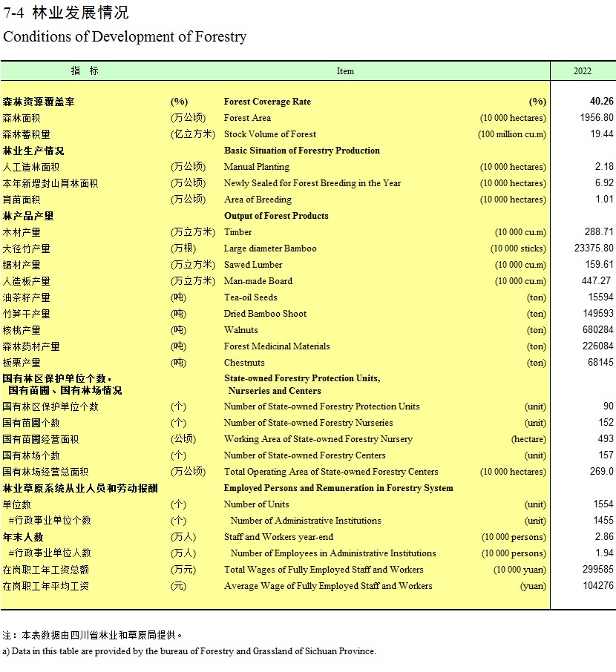Viewport: 616px width, 672px height.
Task: Click Forest Medicinal Materials value 226084
Action: tap(598, 346)
